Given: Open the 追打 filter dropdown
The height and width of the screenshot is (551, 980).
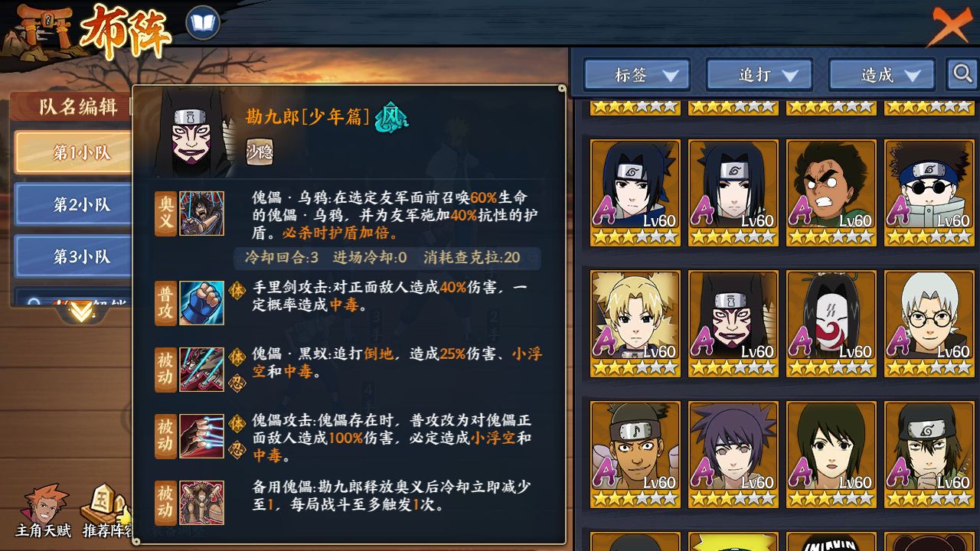Looking at the screenshot, I should 759,74.
